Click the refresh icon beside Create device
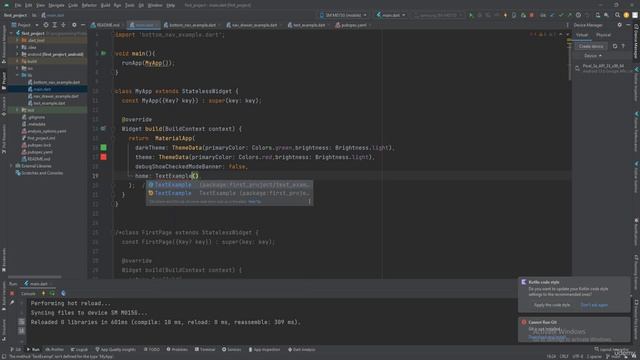The image size is (640, 360). coord(615,46)
